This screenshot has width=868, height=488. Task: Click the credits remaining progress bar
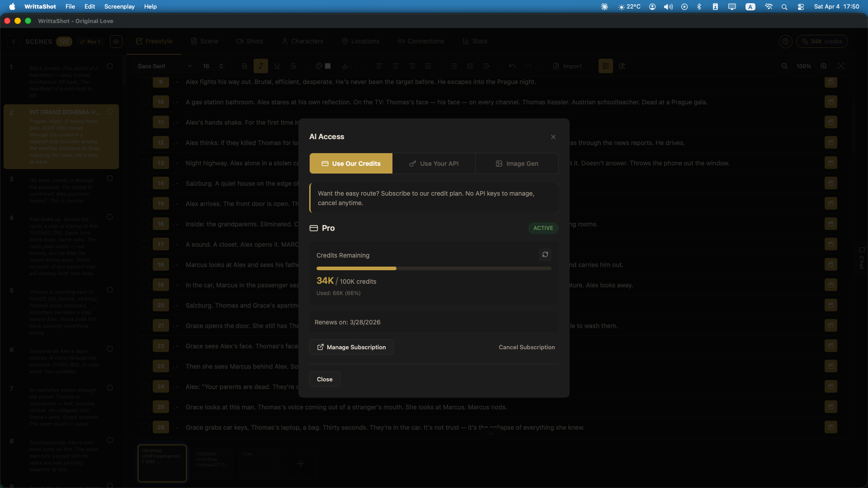pyautogui.click(x=434, y=268)
